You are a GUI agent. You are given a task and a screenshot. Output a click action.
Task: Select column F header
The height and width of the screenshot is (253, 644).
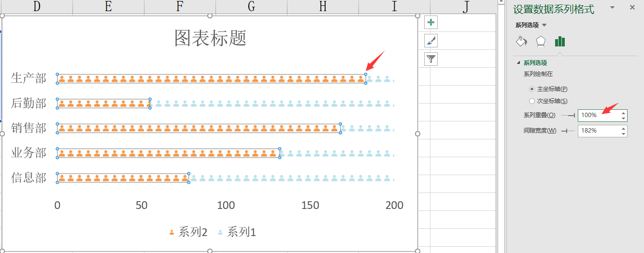tap(180, 6)
